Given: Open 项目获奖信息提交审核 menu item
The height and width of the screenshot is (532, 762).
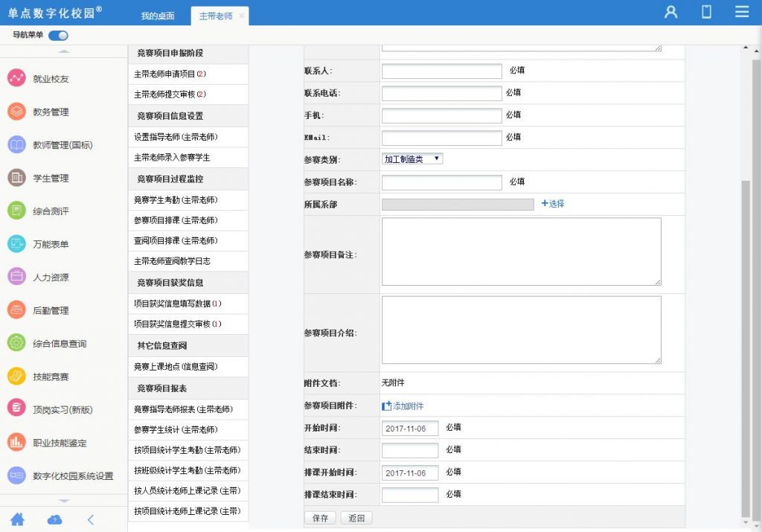Looking at the screenshot, I should click(188, 324).
